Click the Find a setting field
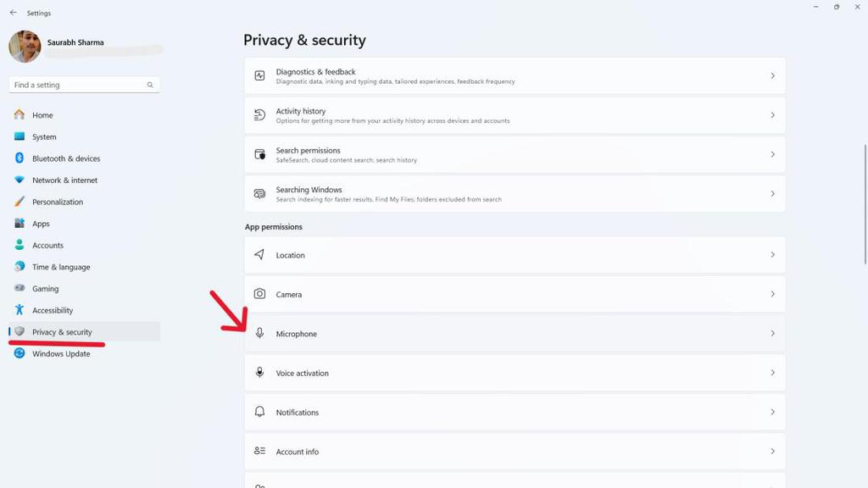Viewport: 868px width, 488px height. pyautogui.click(x=78, y=85)
